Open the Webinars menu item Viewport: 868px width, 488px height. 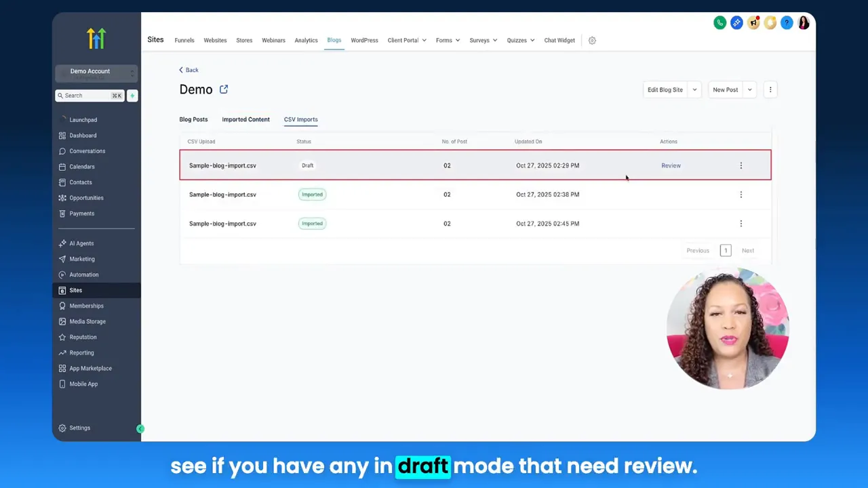coord(273,40)
